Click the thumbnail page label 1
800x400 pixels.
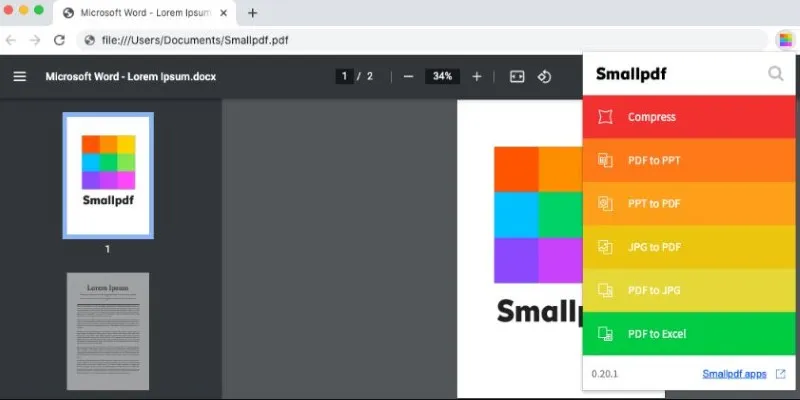[x=108, y=249]
